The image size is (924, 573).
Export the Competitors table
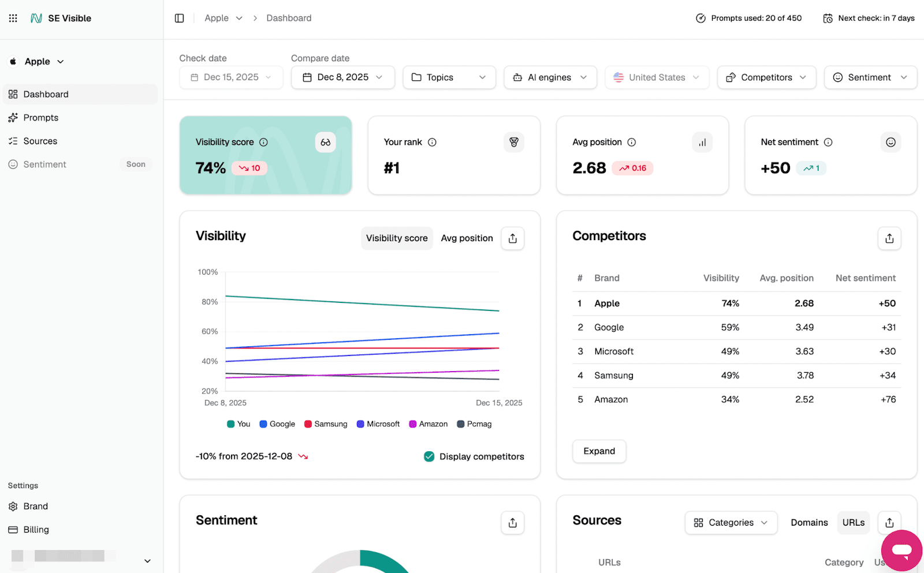tap(889, 238)
